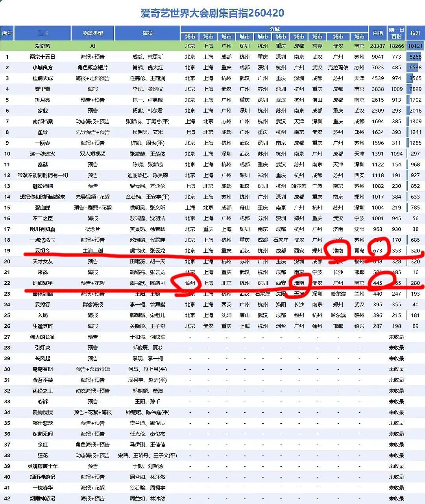This screenshot has height=504, width=425.
Task: Select material type 角色概念短片
Action: click(x=93, y=67)
